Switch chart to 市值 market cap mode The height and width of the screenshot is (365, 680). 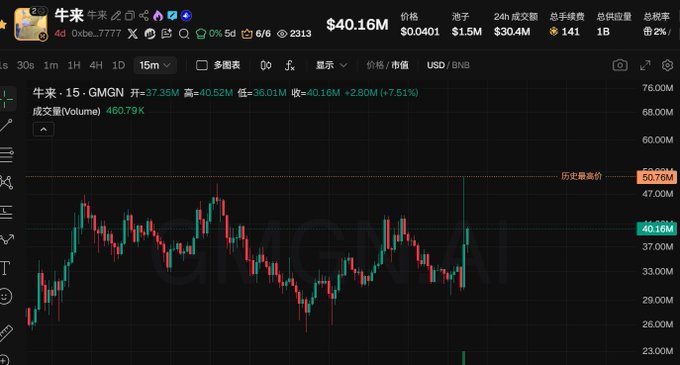tap(400, 65)
